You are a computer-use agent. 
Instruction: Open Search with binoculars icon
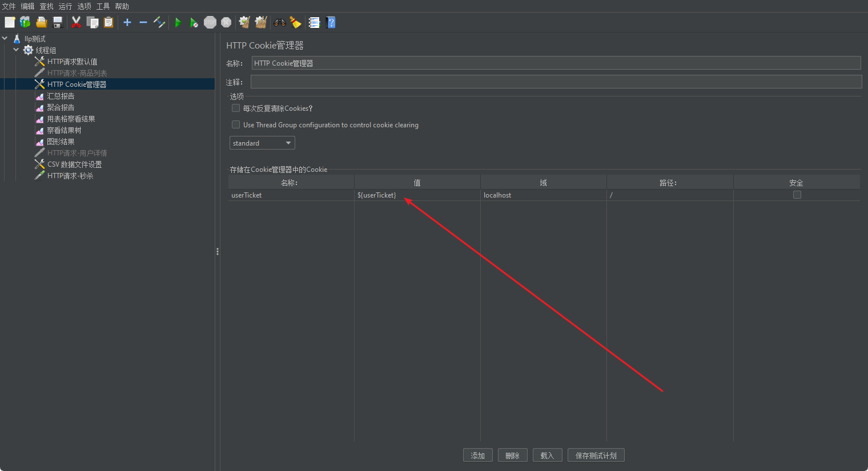(x=280, y=22)
